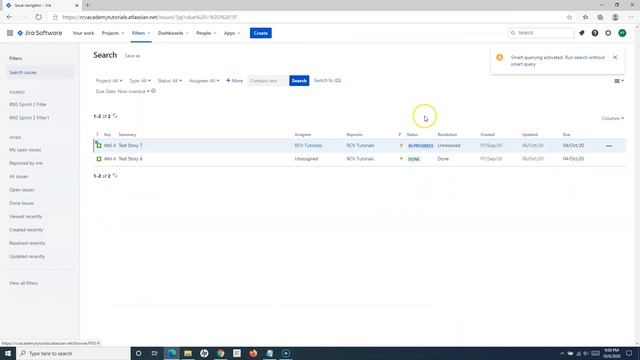Open the browser collections icon
Viewport: 640px width, 360px height.
(600, 17)
